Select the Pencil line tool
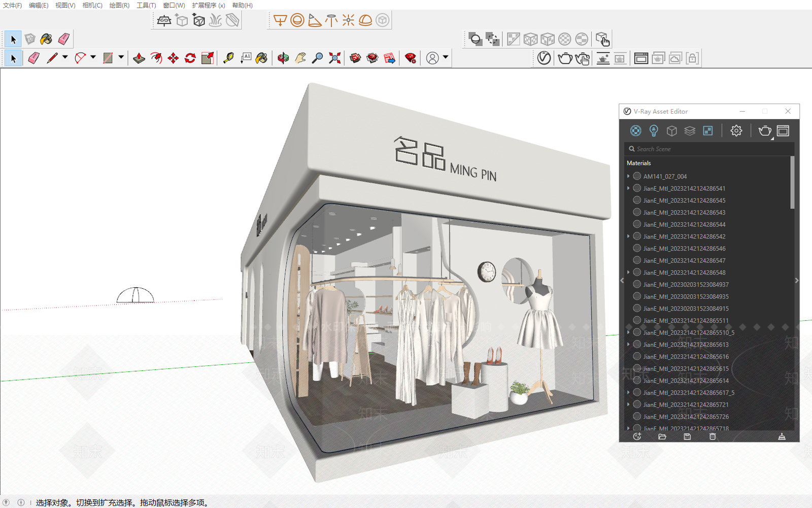This screenshot has height=508, width=812. 52,58
